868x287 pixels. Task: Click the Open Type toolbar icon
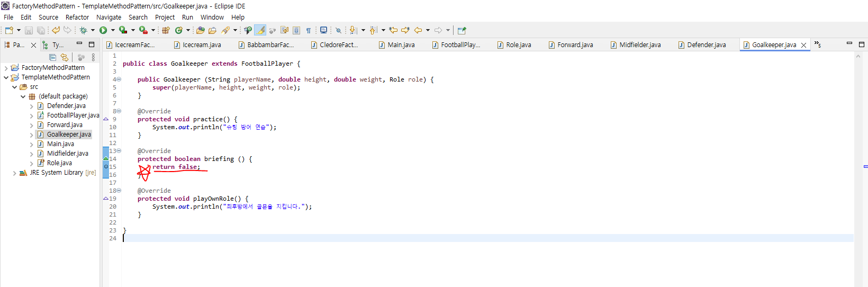pos(200,30)
